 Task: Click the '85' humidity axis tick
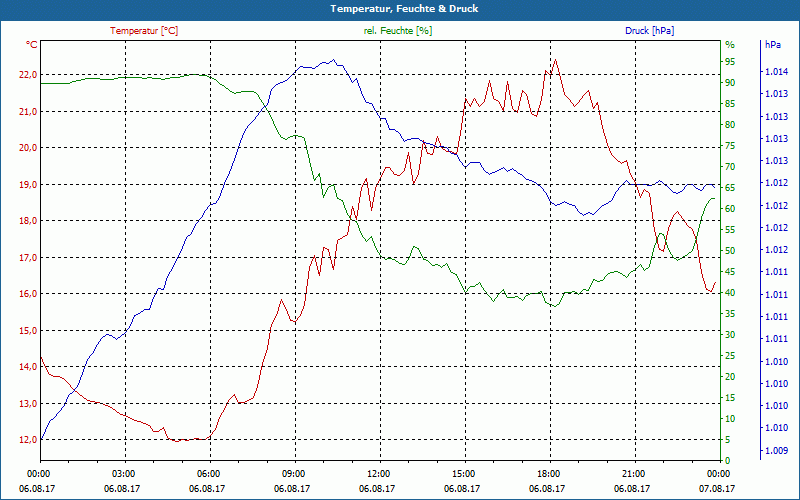point(730,104)
